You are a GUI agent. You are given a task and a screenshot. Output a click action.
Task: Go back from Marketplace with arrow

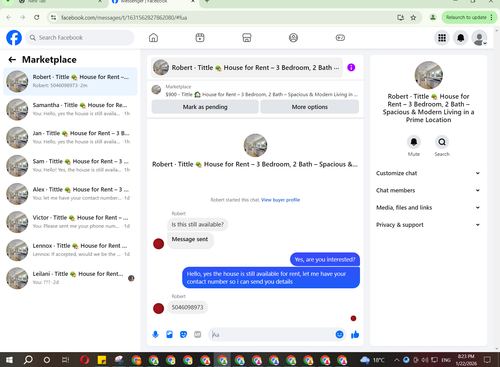(x=12, y=60)
